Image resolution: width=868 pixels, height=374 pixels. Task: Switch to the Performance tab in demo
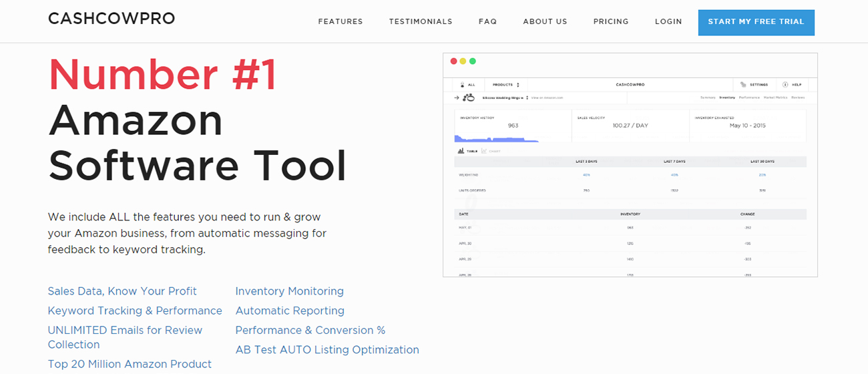tap(749, 98)
